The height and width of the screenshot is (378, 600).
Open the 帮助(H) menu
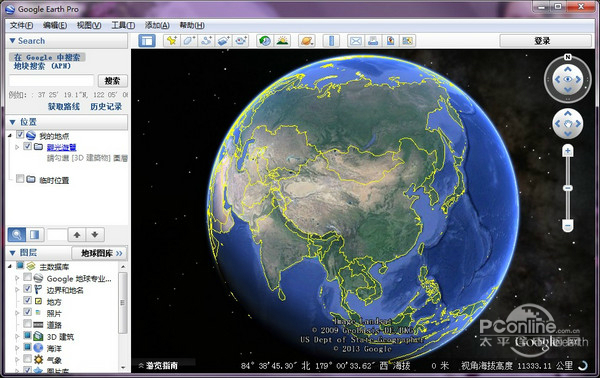tap(192, 25)
